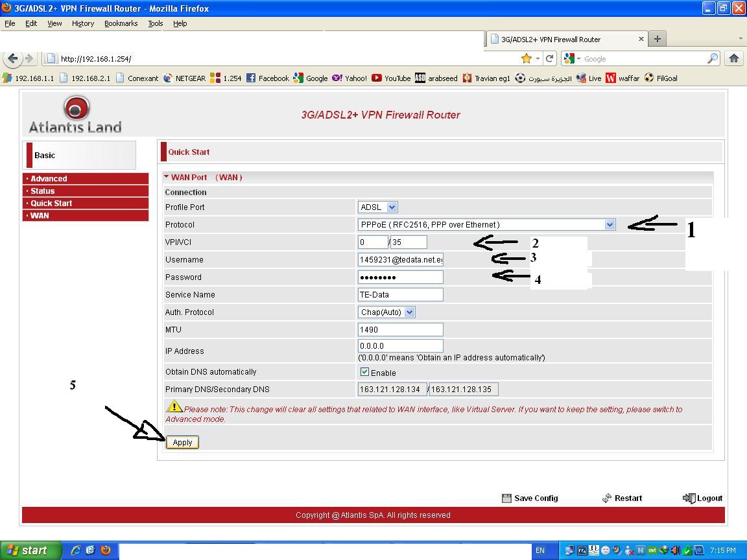
Task: Open the Auth. Protocol Chap(Auto) dropdown
Action: tap(386, 312)
